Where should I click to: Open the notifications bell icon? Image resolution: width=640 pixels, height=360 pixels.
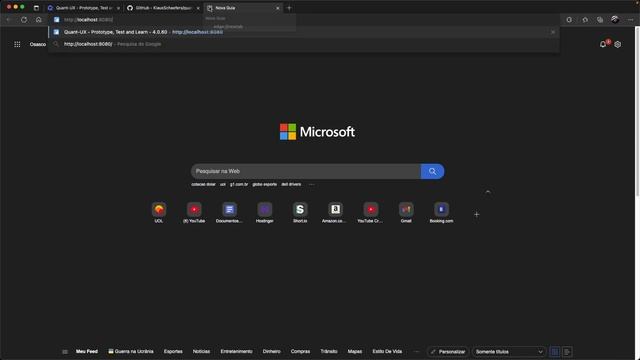(x=603, y=44)
